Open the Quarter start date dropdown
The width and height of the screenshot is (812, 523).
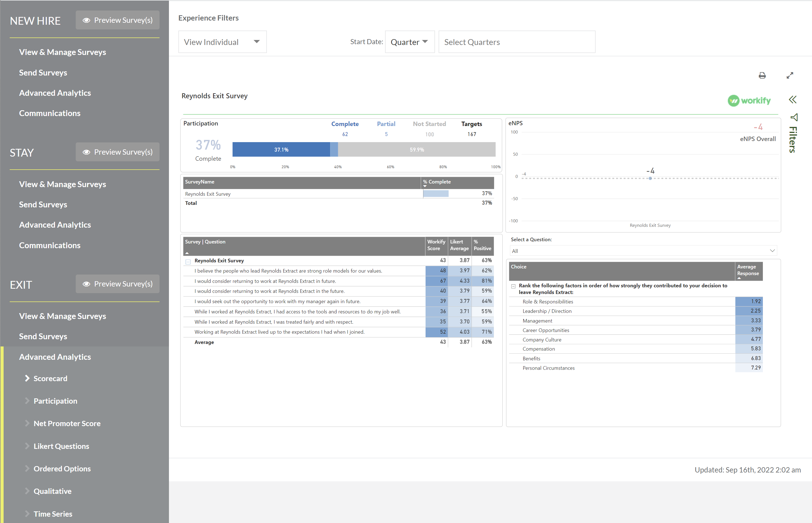click(x=409, y=42)
